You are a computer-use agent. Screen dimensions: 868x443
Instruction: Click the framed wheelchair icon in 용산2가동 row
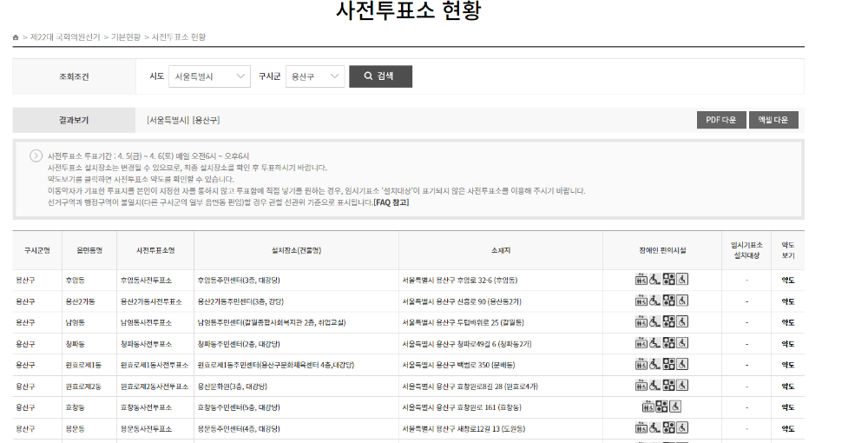682,301
